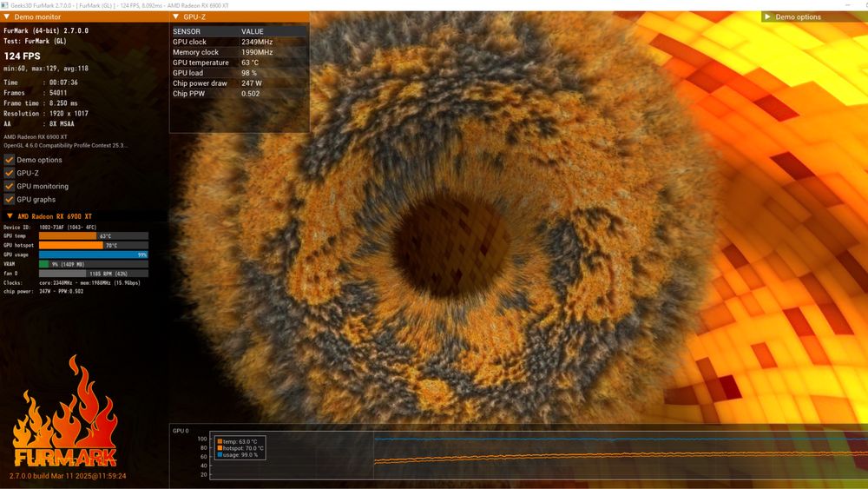The width and height of the screenshot is (868, 489).
Task: Click the Geeks3D FurMark window title text
Action: point(120,5)
